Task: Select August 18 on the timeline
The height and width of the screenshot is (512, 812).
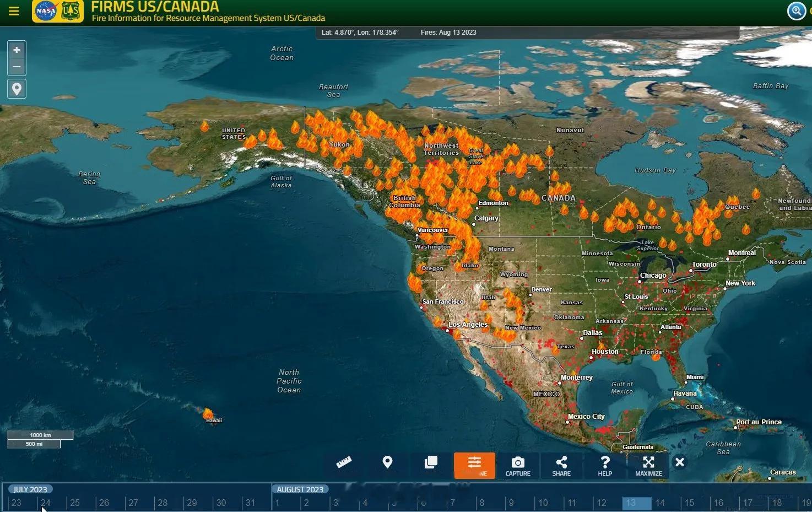Action: [777, 503]
